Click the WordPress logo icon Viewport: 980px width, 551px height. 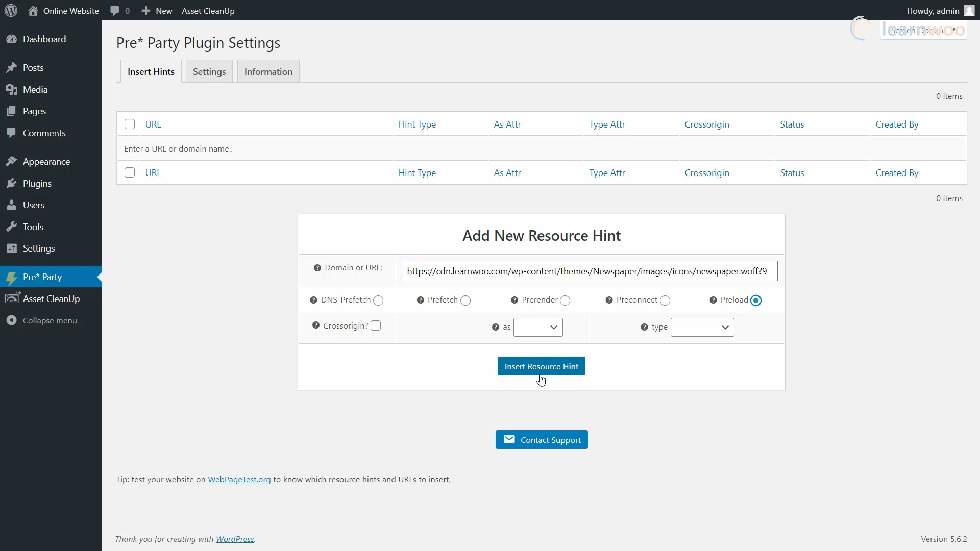pyautogui.click(x=11, y=11)
